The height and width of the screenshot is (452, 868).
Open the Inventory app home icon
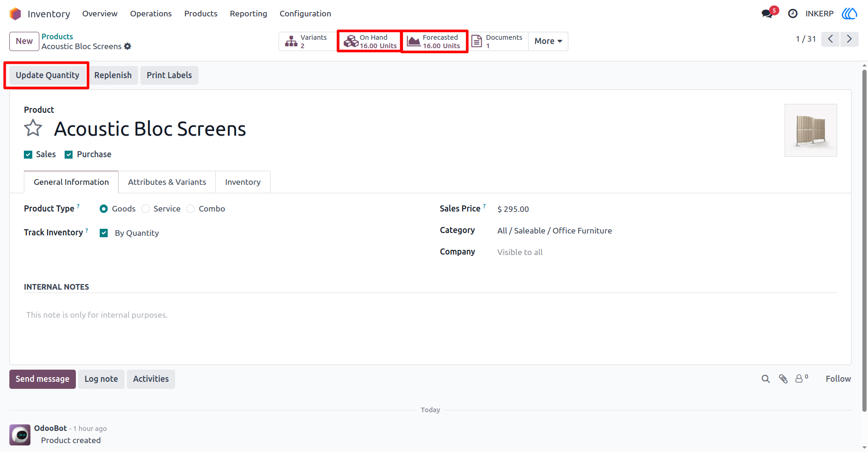(x=15, y=14)
